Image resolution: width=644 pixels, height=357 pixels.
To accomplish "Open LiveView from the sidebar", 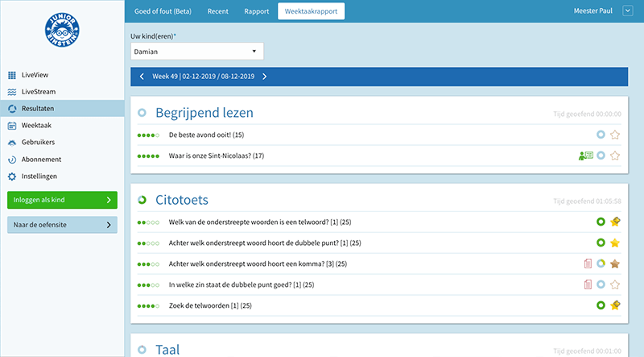I will coord(35,75).
